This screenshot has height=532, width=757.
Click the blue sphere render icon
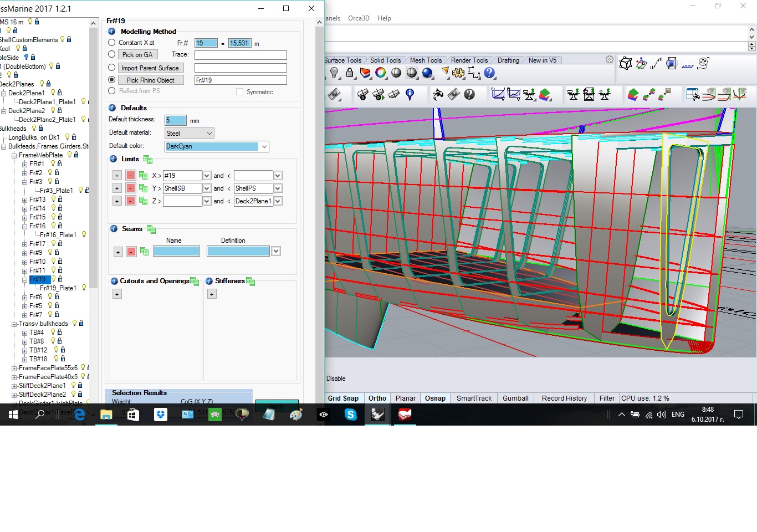(427, 73)
